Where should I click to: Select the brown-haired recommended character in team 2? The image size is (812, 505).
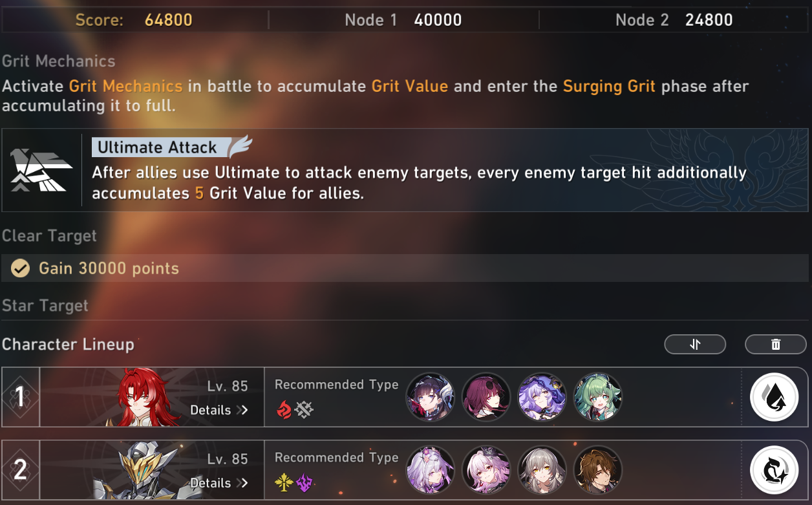point(598,469)
